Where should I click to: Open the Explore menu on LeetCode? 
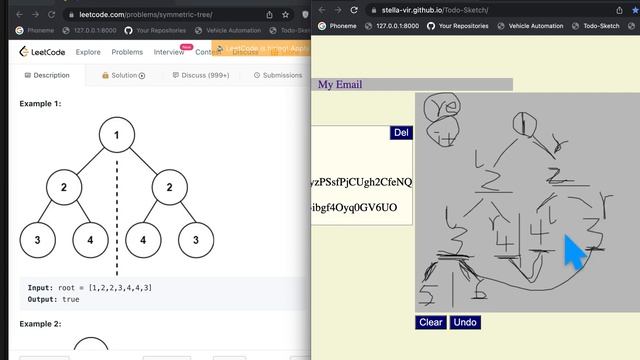(88, 52)
